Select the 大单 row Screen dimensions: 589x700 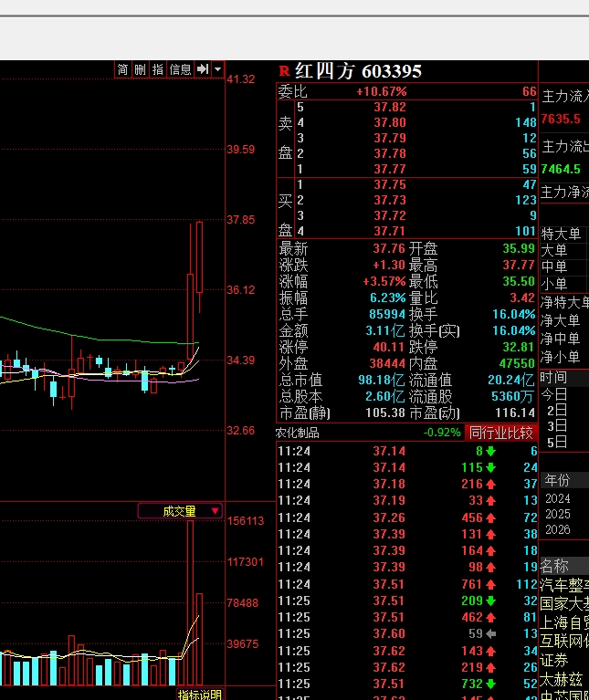coord(564,250)
